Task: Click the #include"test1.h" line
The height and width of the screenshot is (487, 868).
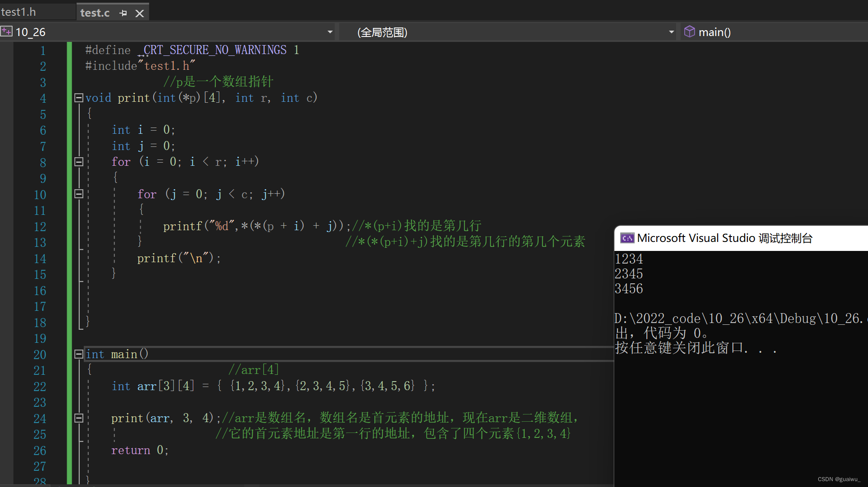Action: [x=140, y=66]
